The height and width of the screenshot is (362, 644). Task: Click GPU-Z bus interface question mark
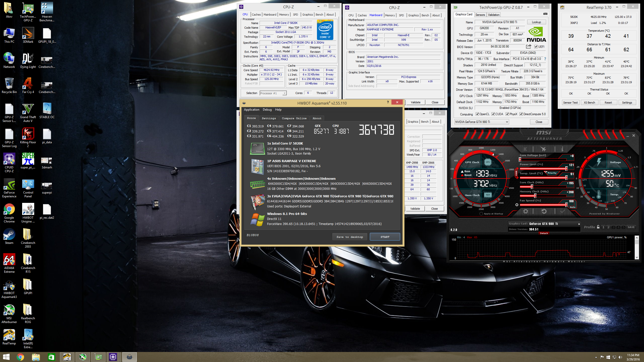point(545,59)
